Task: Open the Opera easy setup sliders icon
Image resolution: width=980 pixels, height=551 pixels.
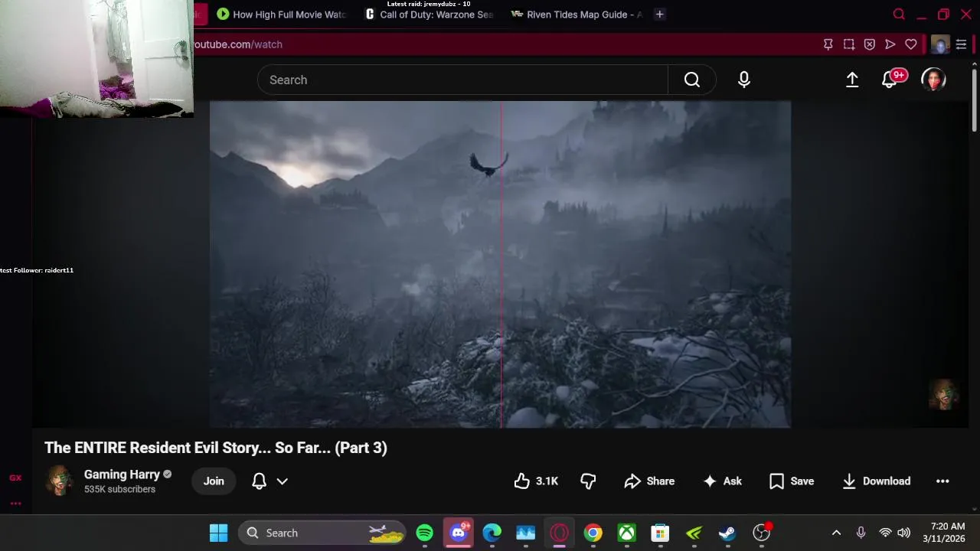Action: [961, 44]
